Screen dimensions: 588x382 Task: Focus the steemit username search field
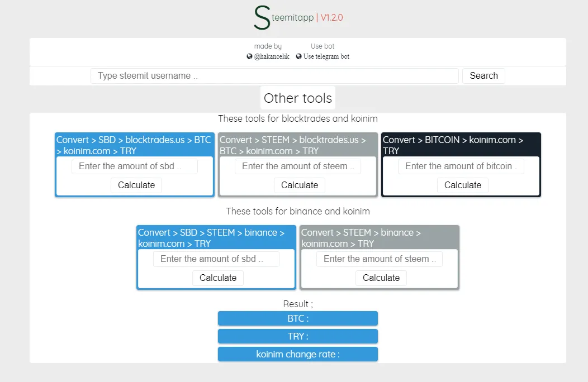coord(274,76)
